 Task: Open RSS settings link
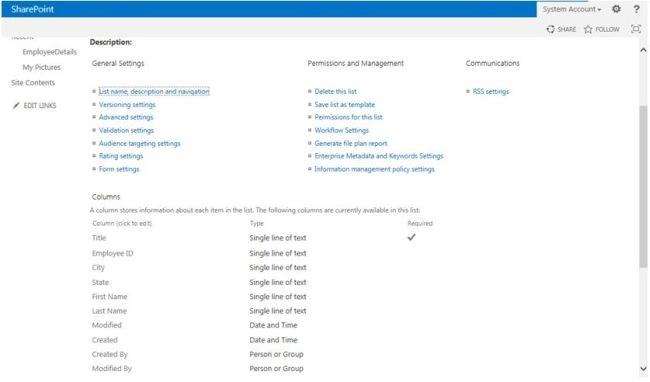click(x=491, y=91)
